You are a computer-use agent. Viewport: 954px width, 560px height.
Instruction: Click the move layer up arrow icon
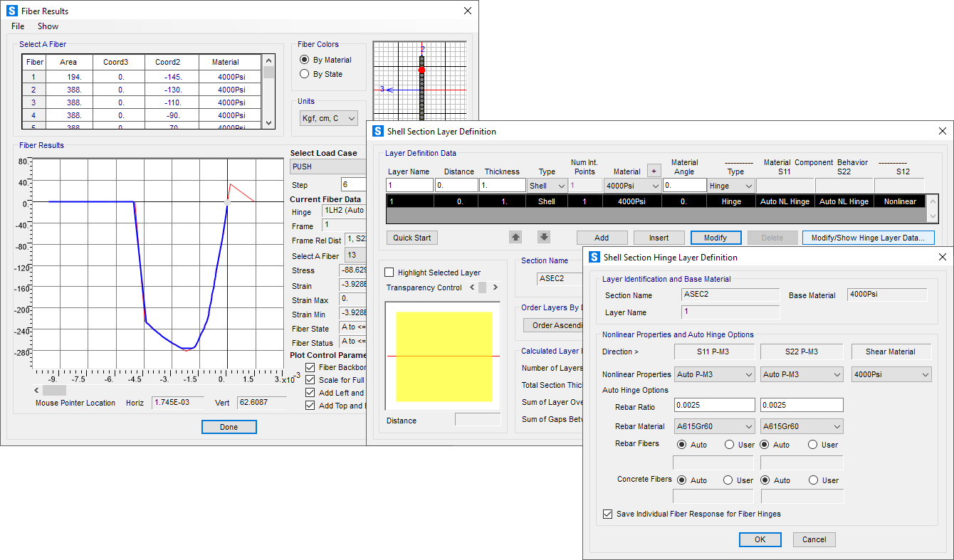point(516,237)
